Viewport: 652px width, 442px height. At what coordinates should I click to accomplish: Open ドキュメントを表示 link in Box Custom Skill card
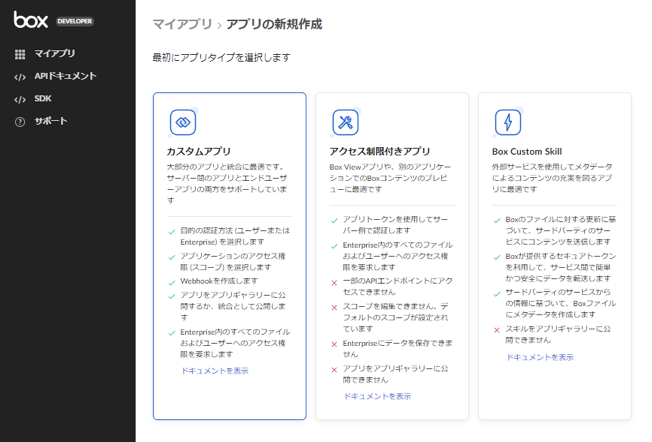click(540, 357)
